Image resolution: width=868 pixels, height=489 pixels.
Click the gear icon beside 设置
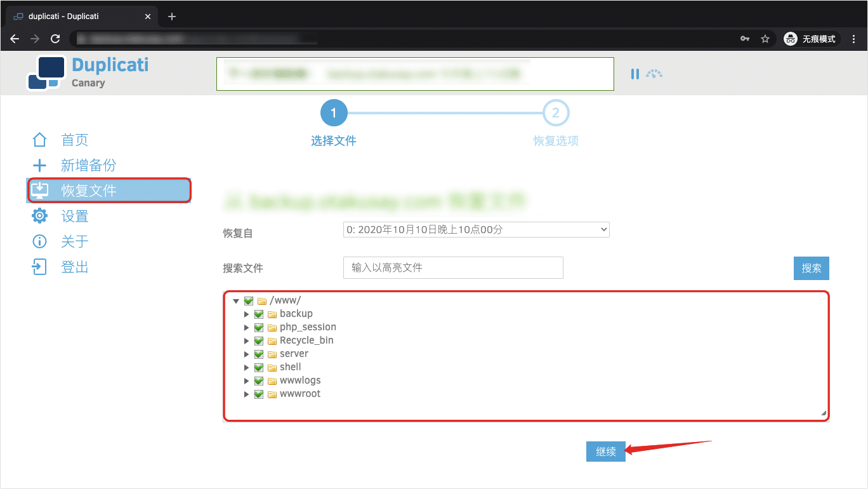[x=40, y=216]
